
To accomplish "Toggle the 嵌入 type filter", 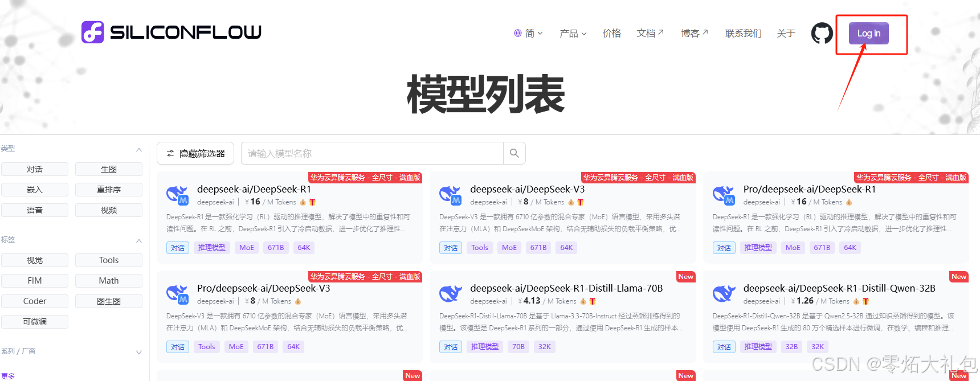I will coord(35,190).
